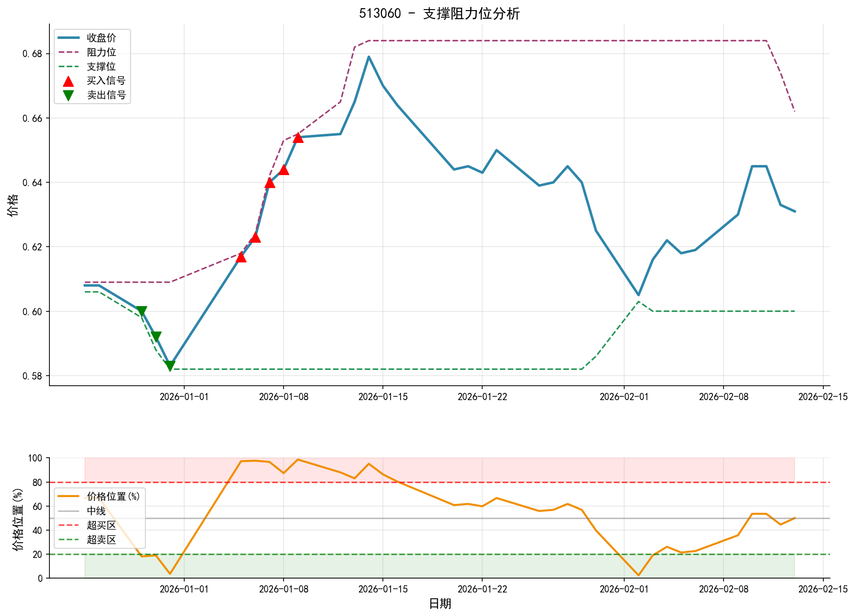The width and height of the screenshot is (855, 616).
Task: Select the first red buy triangle on the chart
Action: 241,258
